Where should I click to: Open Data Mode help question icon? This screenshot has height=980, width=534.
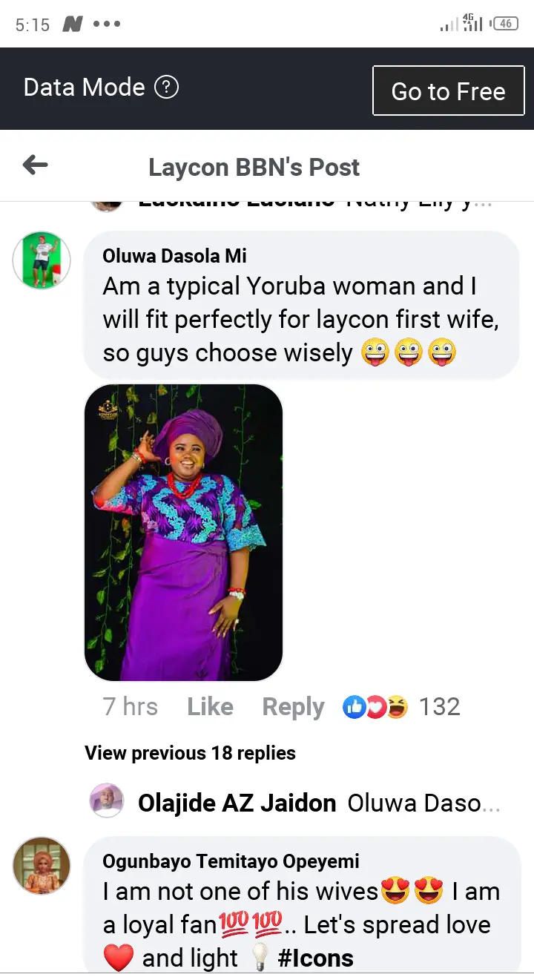click(x=166, y=88)
